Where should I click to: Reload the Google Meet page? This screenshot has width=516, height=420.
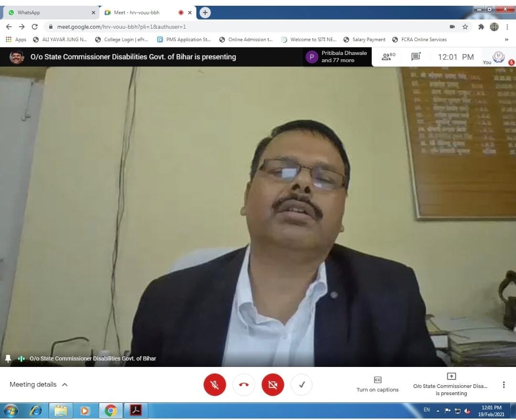[34, 27]
